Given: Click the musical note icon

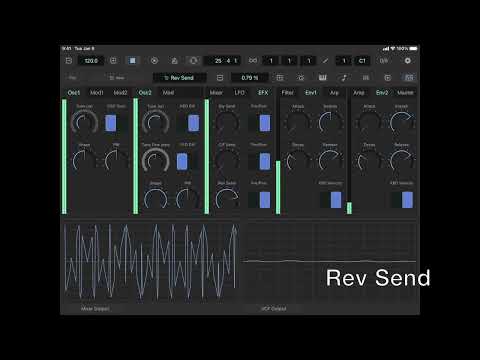Looking at the screenshot, I should 344,78.
